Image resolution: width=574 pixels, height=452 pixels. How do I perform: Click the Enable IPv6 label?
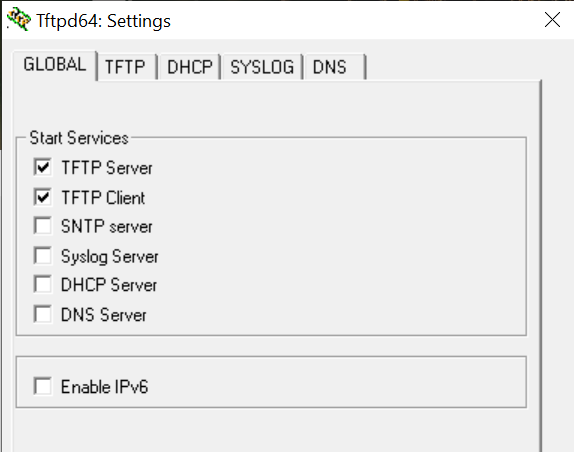(104, 387)
